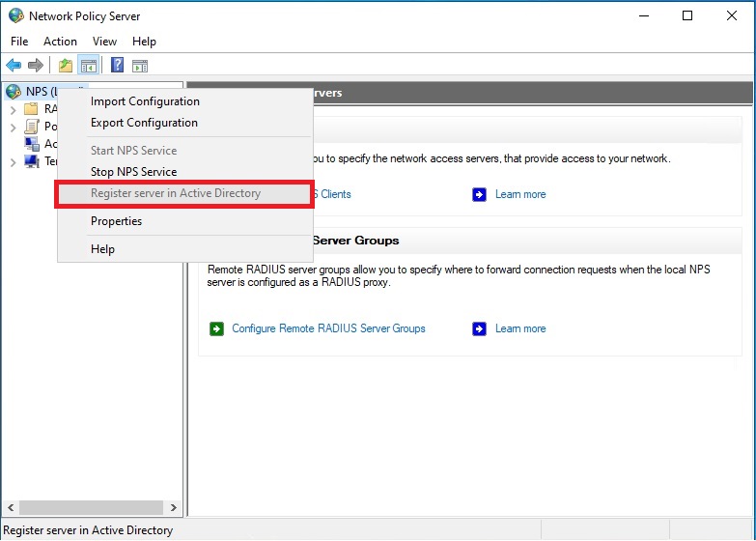Click the Network Policy Server title bar icon

[15, 15]
